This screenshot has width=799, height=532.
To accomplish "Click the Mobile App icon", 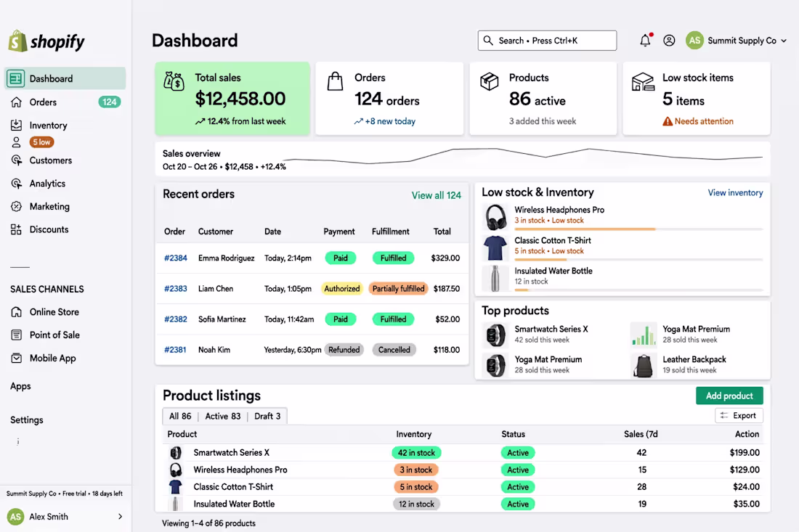I will (16, 358).
